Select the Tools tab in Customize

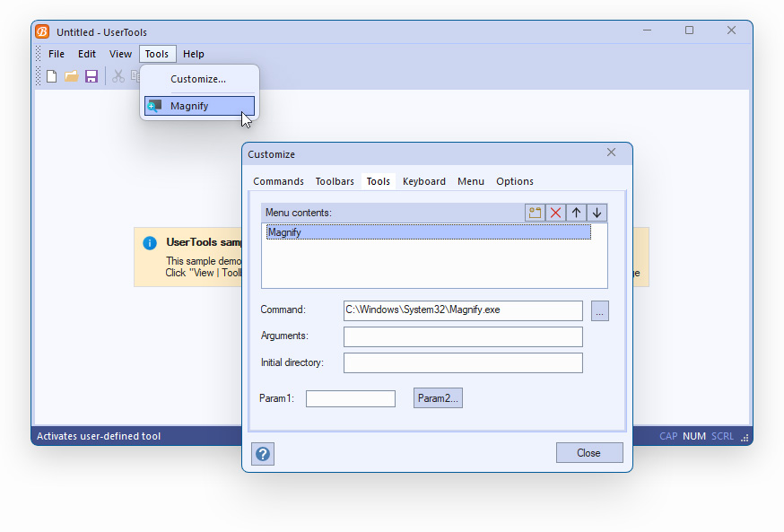coord(378,181)
